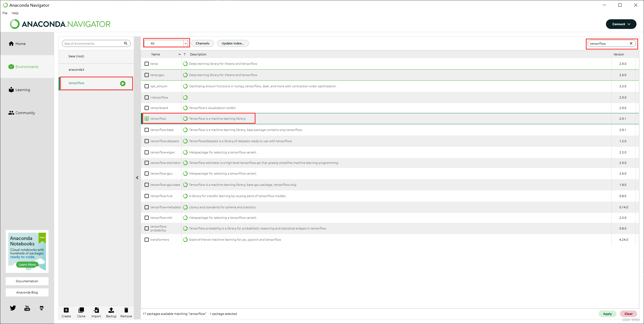
Task: Open the Create environment icon
Action: [x=66, y=310]
